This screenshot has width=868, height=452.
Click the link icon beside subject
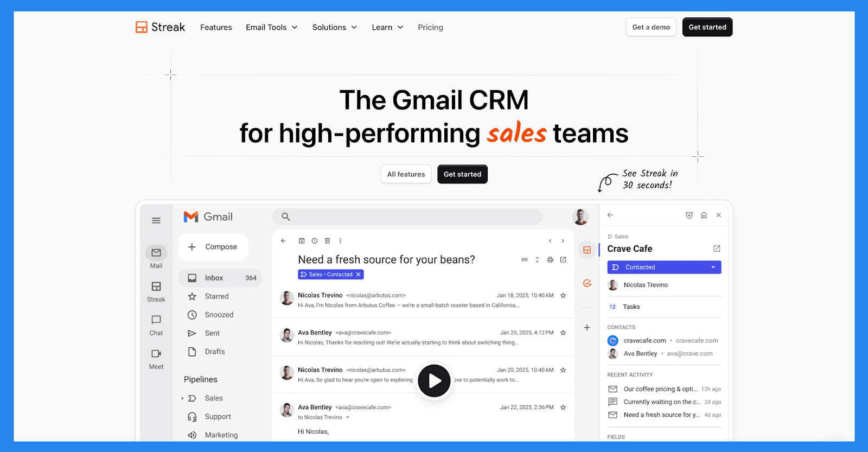point(525,260)
